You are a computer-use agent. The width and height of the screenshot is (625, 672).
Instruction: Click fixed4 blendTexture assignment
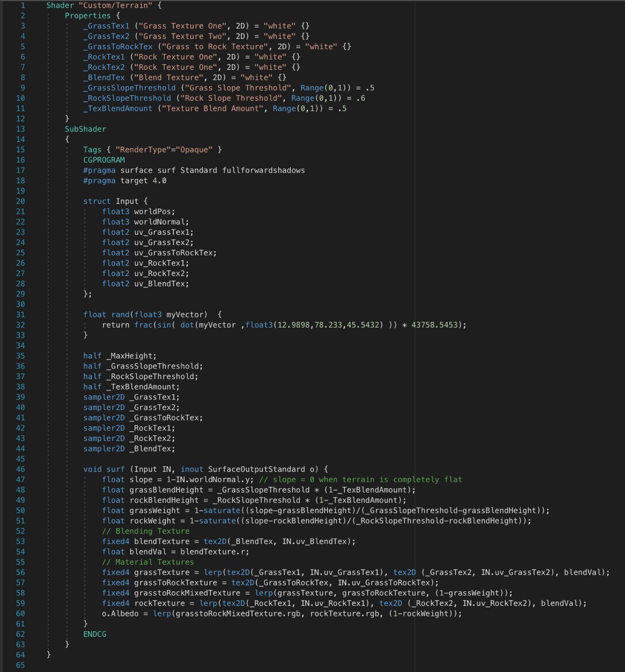[x=229, y=541]
